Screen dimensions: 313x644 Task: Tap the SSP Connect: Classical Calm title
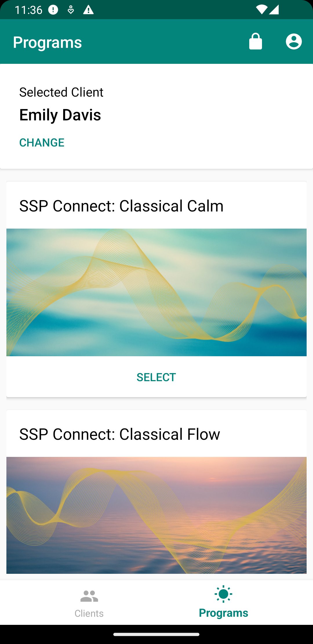pyautogui.click(x=121, y=206)
